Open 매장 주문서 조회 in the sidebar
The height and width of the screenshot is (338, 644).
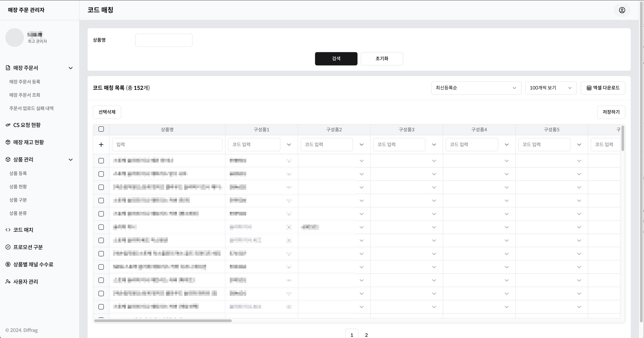click(25, 95)
